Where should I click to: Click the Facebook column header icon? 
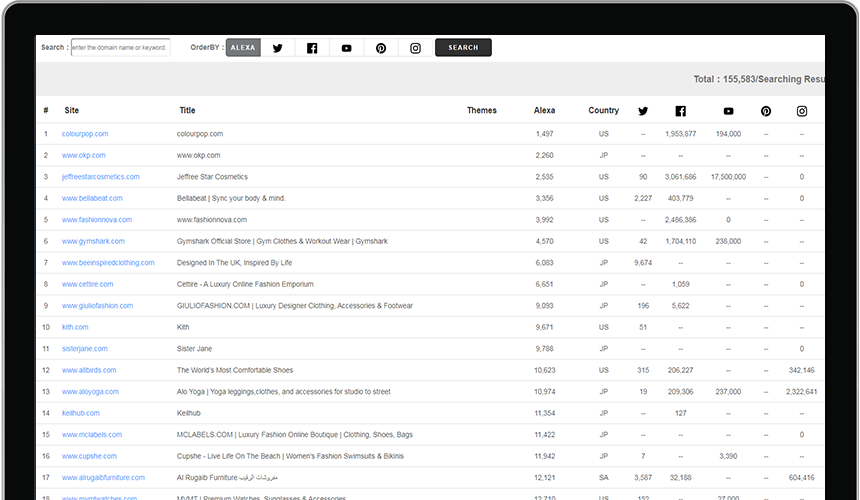(x=681, y=111)
